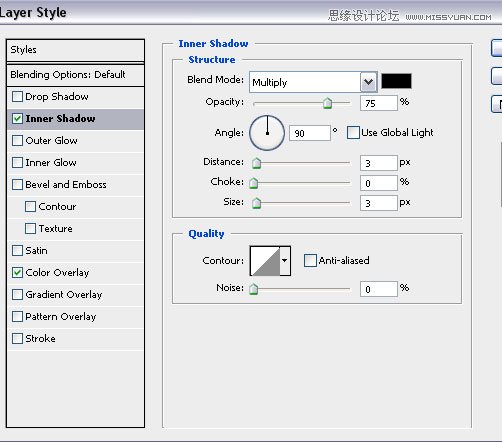The width and height of the screenshot is (502, 442).
Task: Open the Blend Mode dropdown arrow
Action: 368,82
